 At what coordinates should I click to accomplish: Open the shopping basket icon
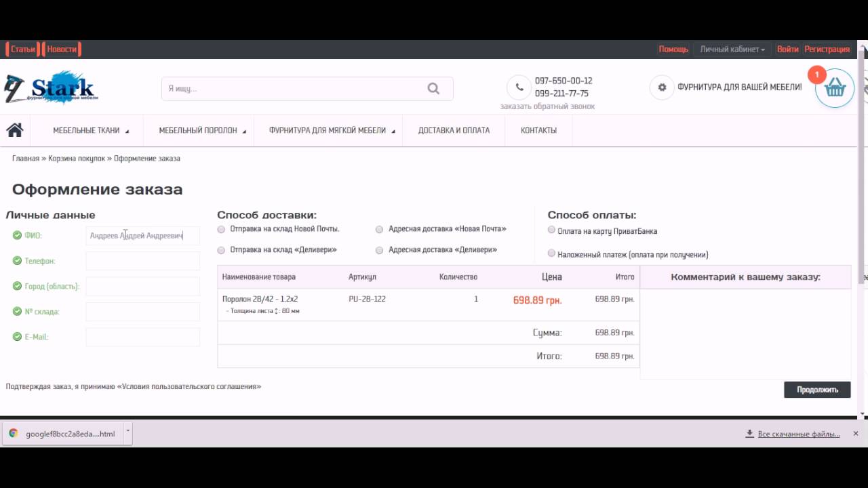835,87
